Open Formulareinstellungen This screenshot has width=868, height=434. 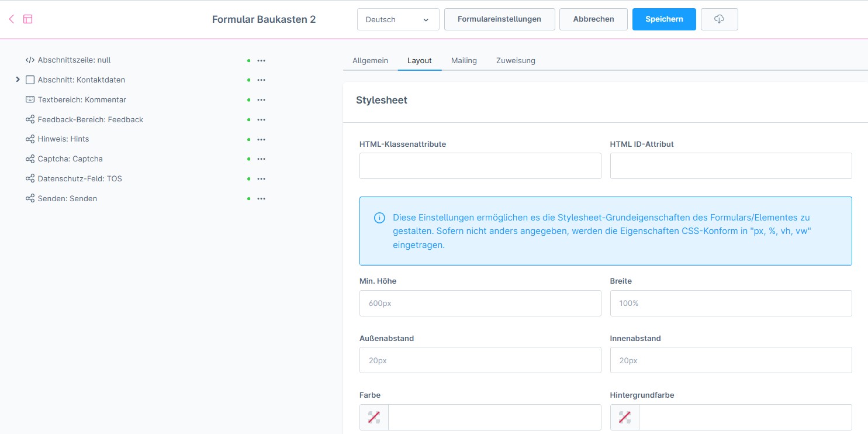499,19
